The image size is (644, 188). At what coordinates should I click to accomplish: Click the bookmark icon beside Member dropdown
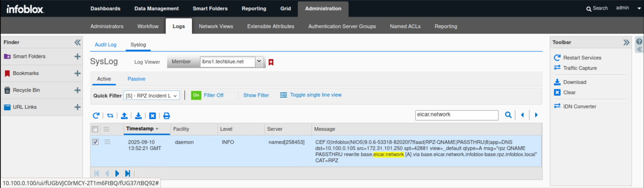click(271, 62)
